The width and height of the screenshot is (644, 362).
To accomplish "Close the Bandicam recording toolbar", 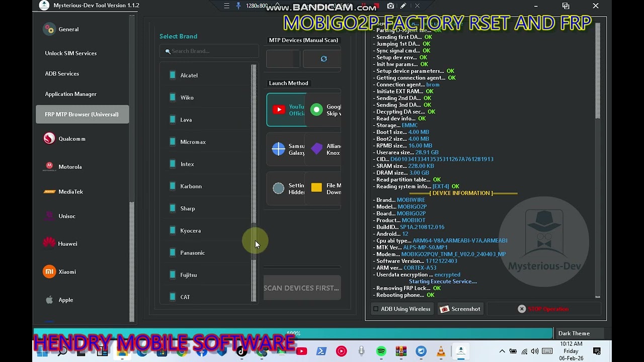I will click(x=417, y=6).
